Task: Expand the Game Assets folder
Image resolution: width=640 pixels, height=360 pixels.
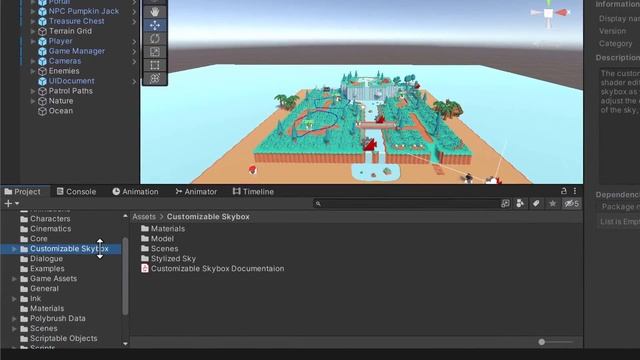Action: pyautogui.click(x=14, y=279)
